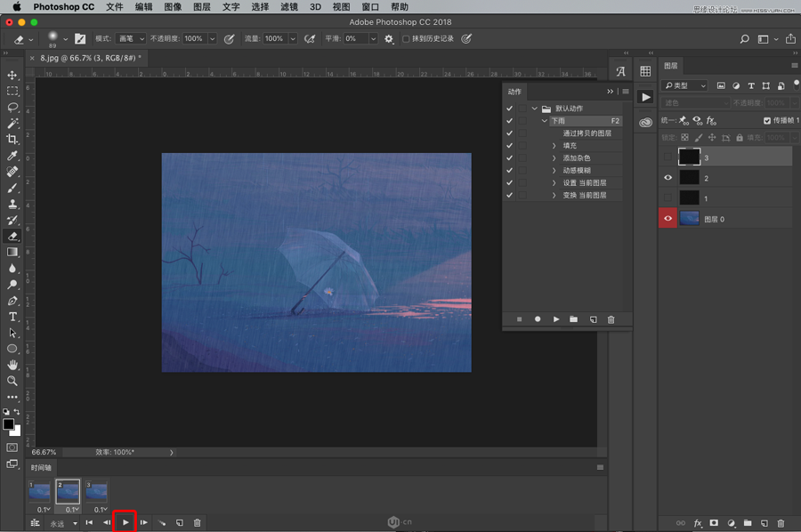Open the 图层 menu in the menu bar
The height and width of the screenshot is (532, 801).
point(201,7)
